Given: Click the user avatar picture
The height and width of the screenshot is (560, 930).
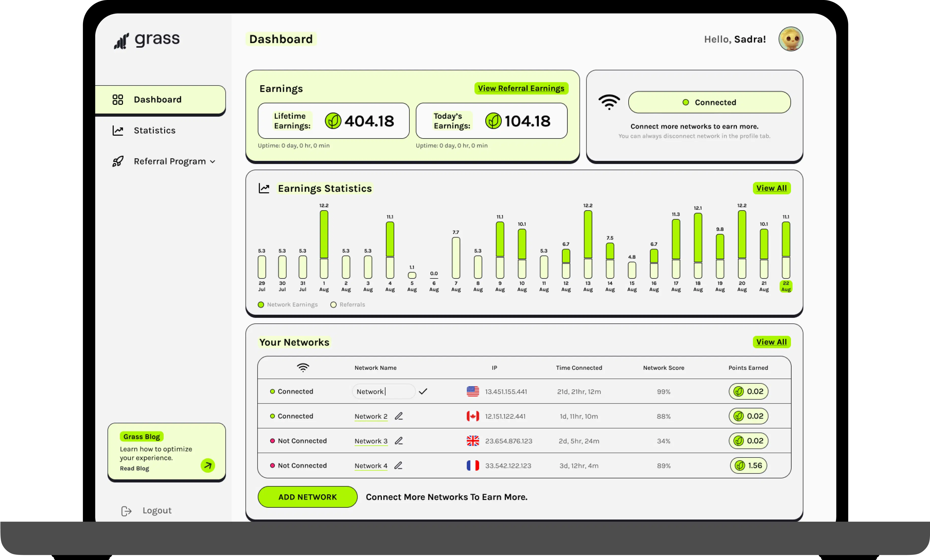Looking at the screenshot, I should coord(790,39).
